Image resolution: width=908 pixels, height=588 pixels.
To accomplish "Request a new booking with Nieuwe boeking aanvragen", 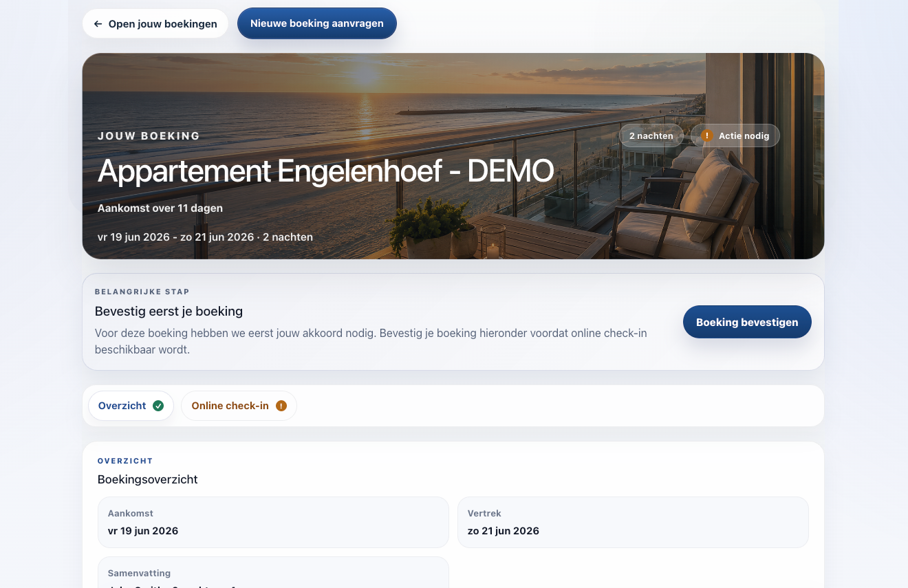I will 317,23.
